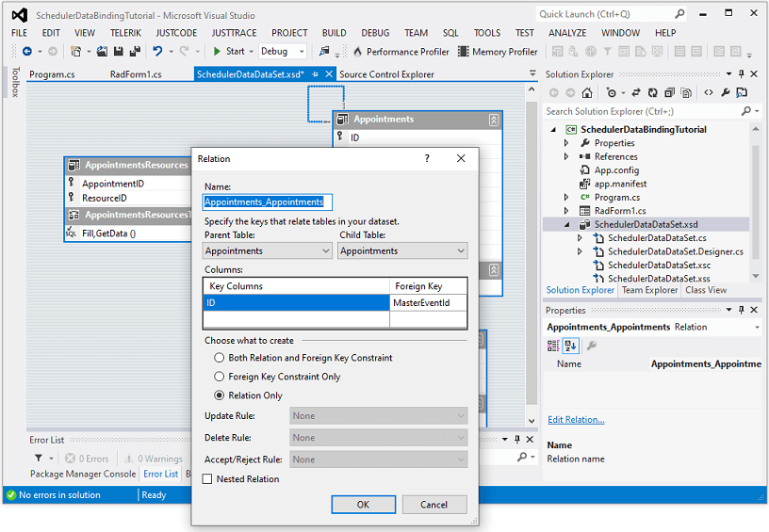Click the Edit Relation... link
Viewport: 769px width, 532px height.
[576, 420]
